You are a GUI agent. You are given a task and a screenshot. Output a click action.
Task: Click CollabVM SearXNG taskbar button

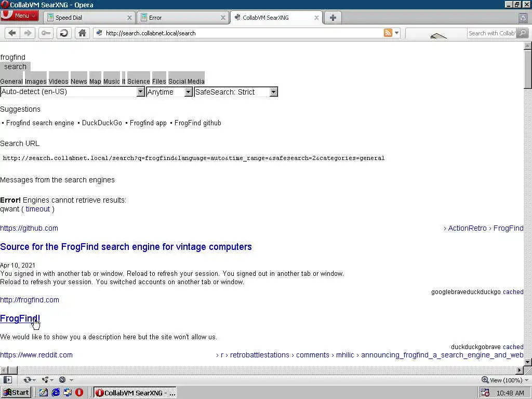135,393
